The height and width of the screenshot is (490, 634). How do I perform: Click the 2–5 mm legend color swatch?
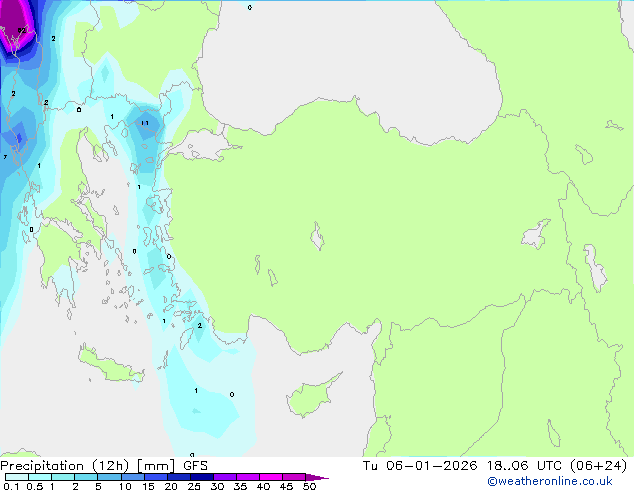pyautogui.click(x=86, y=477)
